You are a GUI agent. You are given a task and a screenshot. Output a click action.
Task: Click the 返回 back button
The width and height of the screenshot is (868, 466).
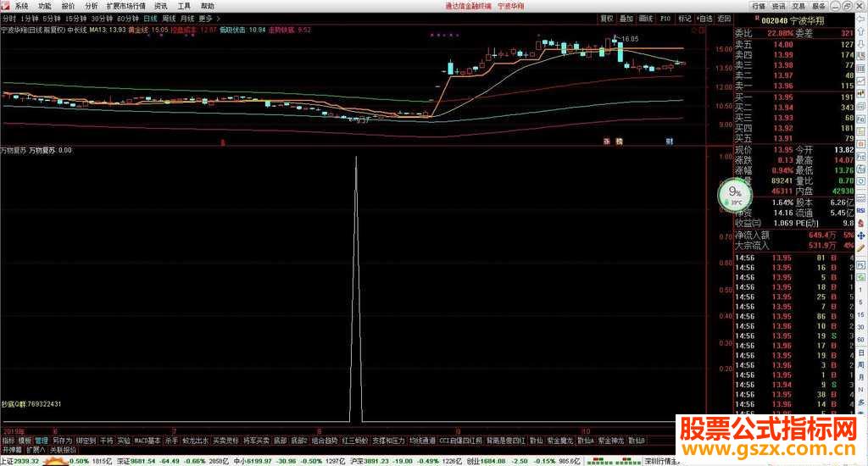click(724, 19)
